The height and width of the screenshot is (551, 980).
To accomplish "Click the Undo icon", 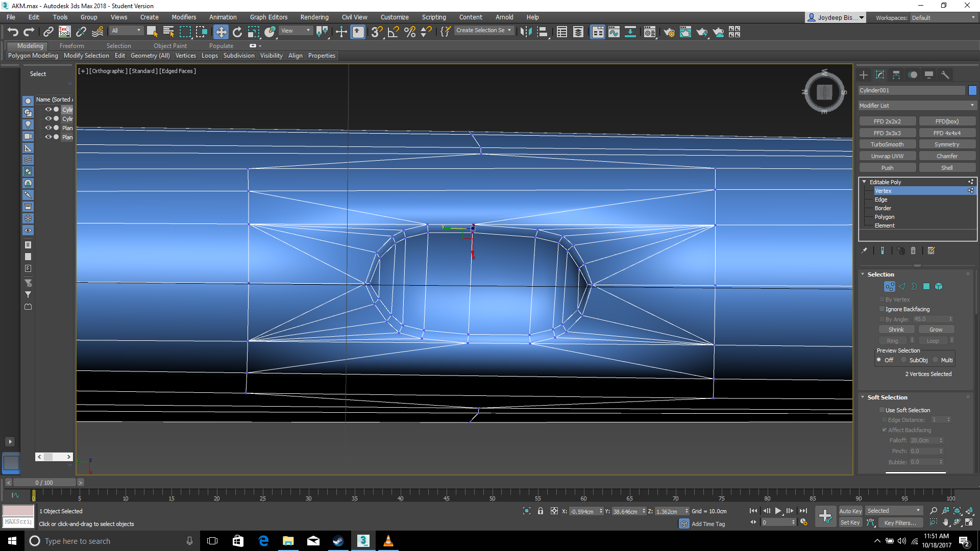I will coord(13,32).
